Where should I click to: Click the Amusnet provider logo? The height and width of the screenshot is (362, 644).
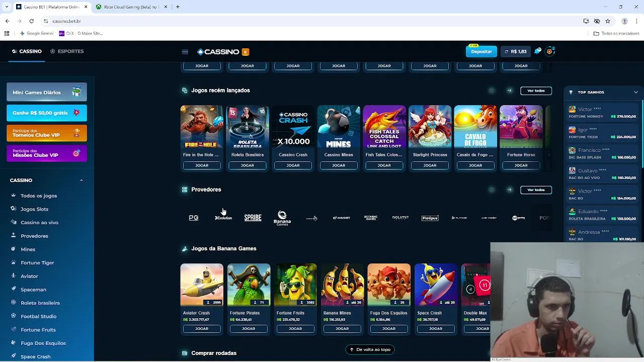[x=341, y=218]
